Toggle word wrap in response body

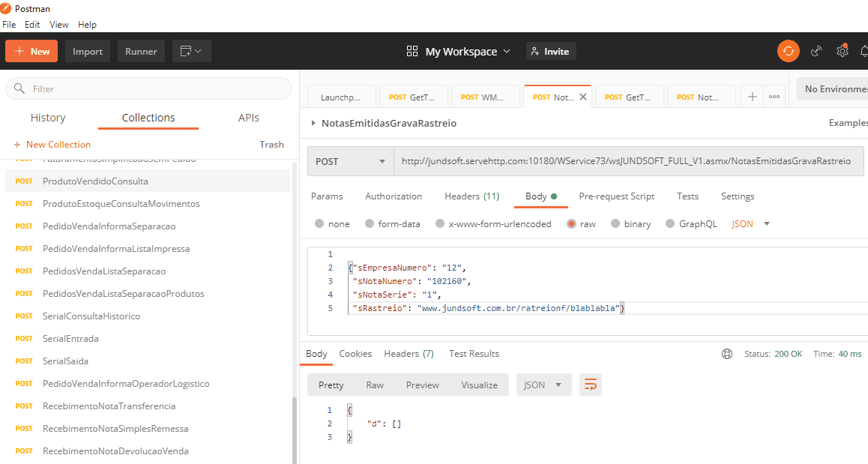pyautogui.click(x=591, y=385)
